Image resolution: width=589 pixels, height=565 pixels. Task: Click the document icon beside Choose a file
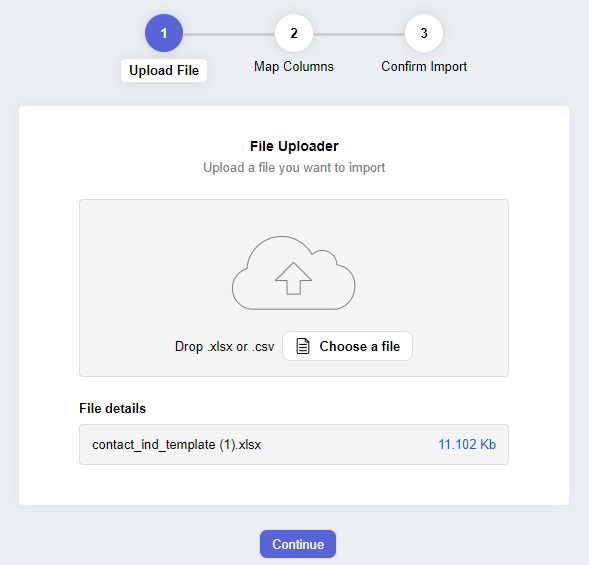point(303,346)
